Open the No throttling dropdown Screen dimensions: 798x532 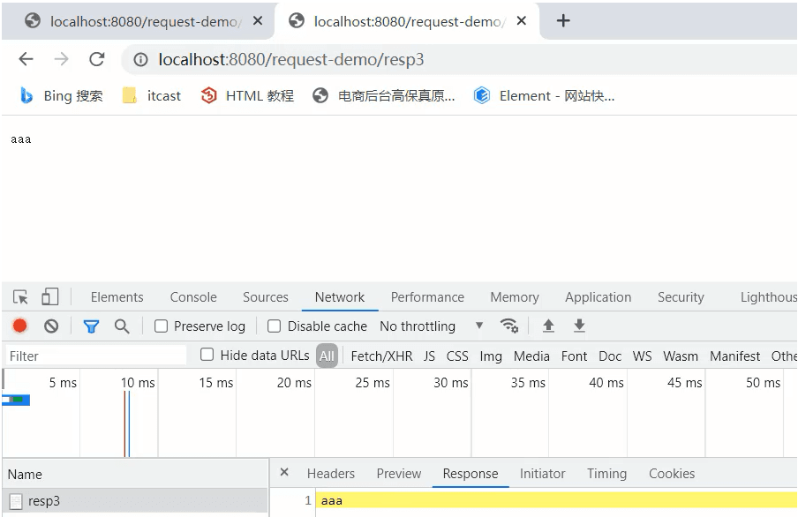[431, 326]
